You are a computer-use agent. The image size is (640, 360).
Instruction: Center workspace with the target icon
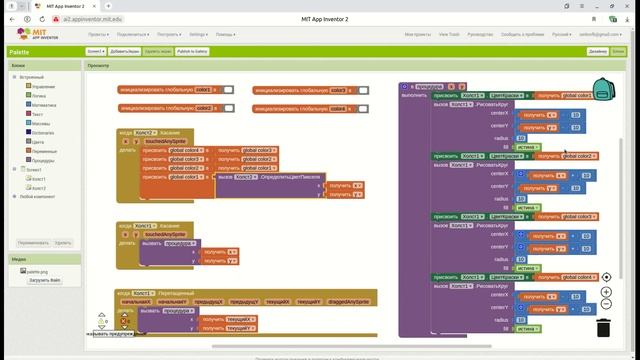point(606,277)
